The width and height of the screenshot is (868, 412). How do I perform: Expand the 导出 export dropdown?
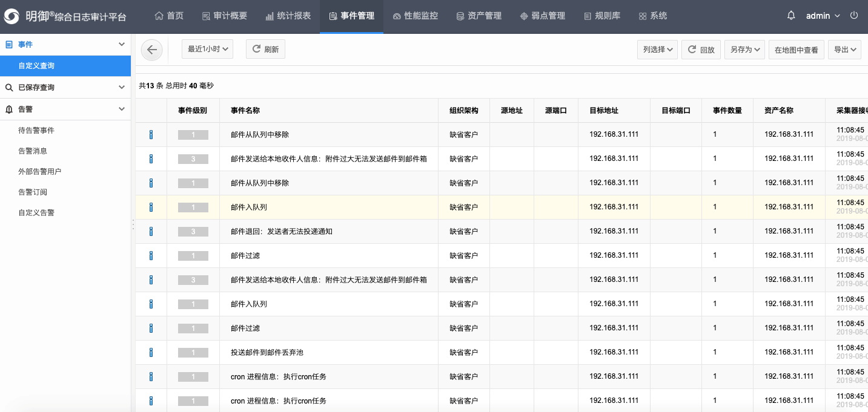point(844,49)
